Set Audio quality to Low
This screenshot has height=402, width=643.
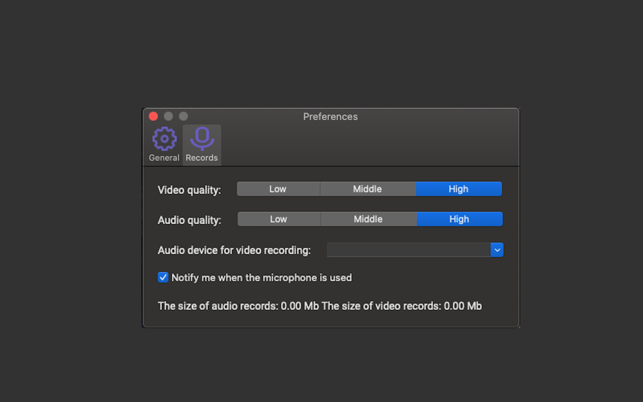[x=278, y=219]
